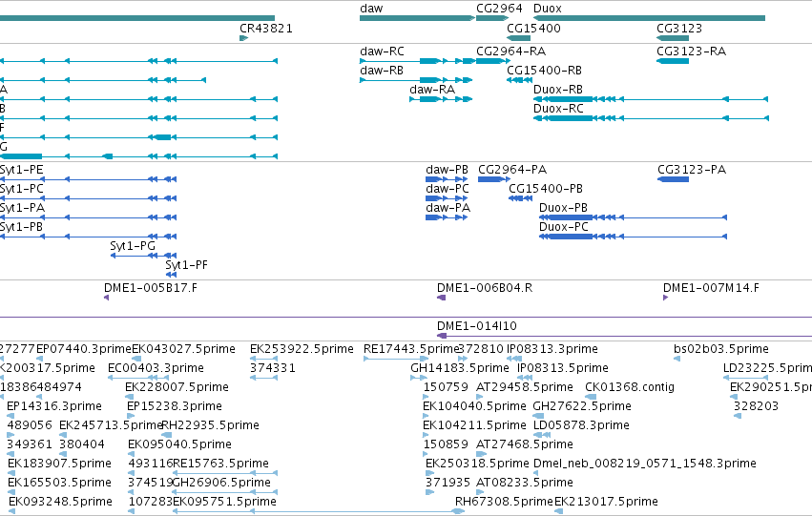Select the CG2964-RA transcript
The image size is (812, 516).
[x=492, y=61]
